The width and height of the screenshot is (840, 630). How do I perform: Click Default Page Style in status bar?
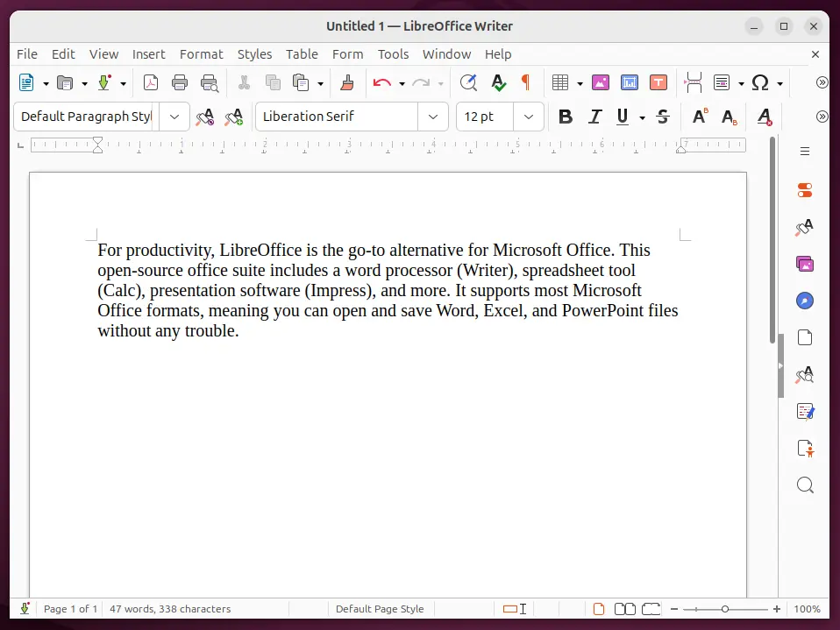pyautogui.click(x=380, y=609)
